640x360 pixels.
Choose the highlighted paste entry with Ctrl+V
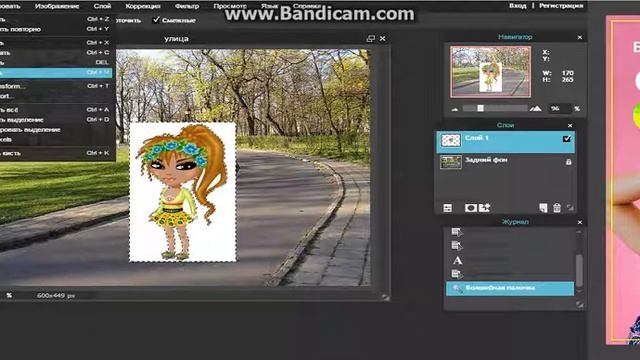[56, 73]
